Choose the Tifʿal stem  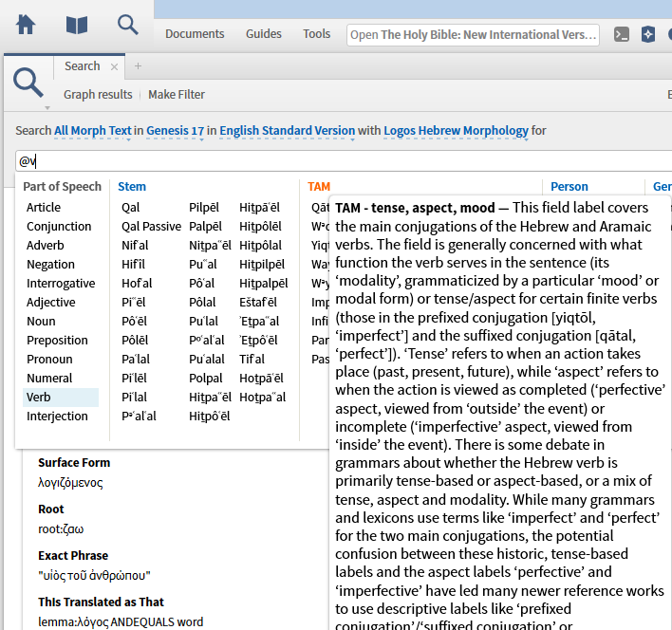252,359
